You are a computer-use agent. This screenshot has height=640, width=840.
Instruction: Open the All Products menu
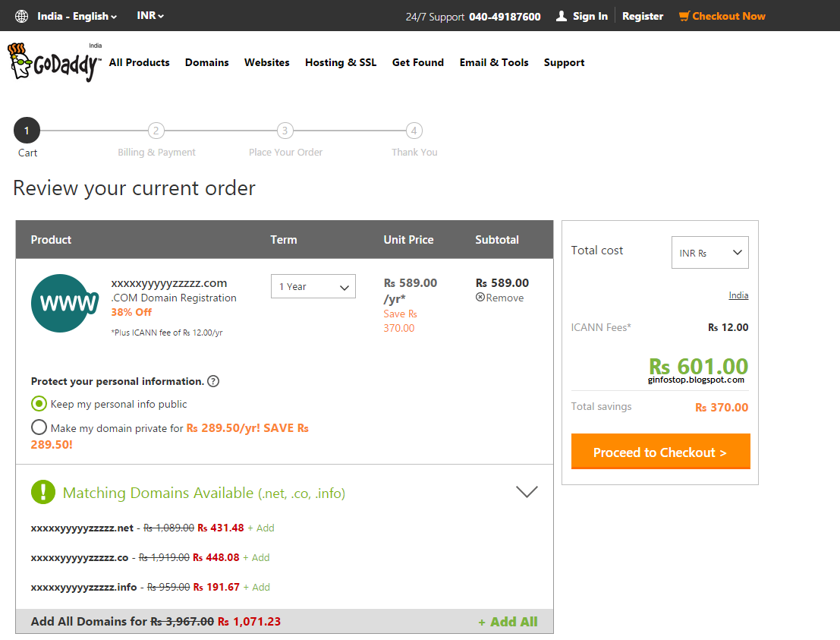140,62
